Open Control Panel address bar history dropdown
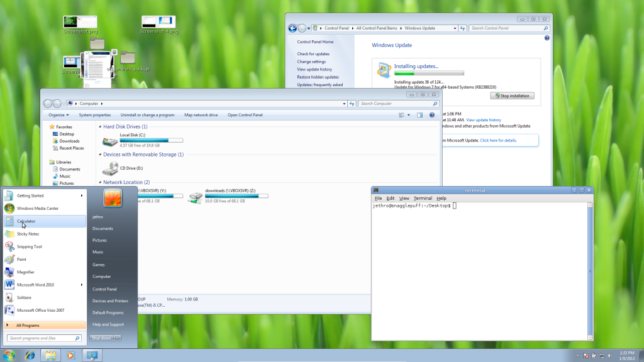The width and height of the screenshot is (644, 362). click(455, 28)
